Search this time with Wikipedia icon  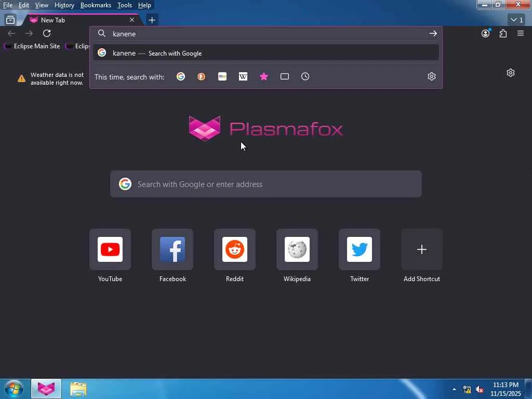(x=243, y=77)
